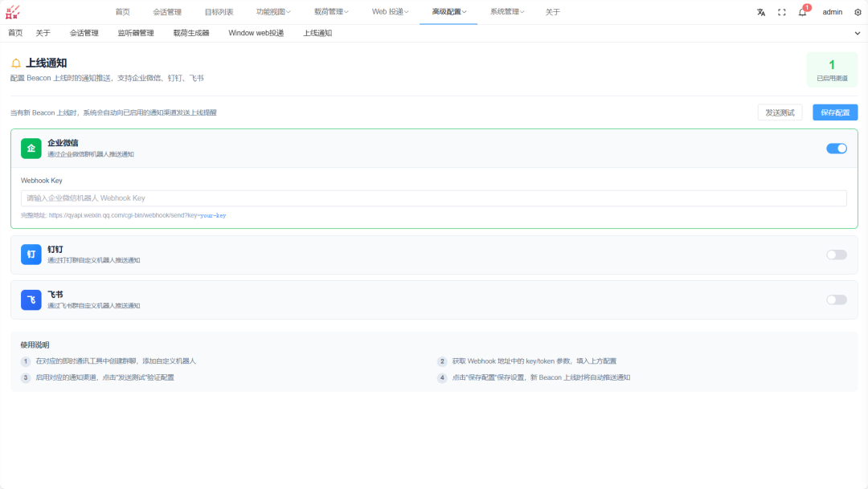Open the language translation icon
868x489 pixels.
pyautogui.click(x=761, y=12)
